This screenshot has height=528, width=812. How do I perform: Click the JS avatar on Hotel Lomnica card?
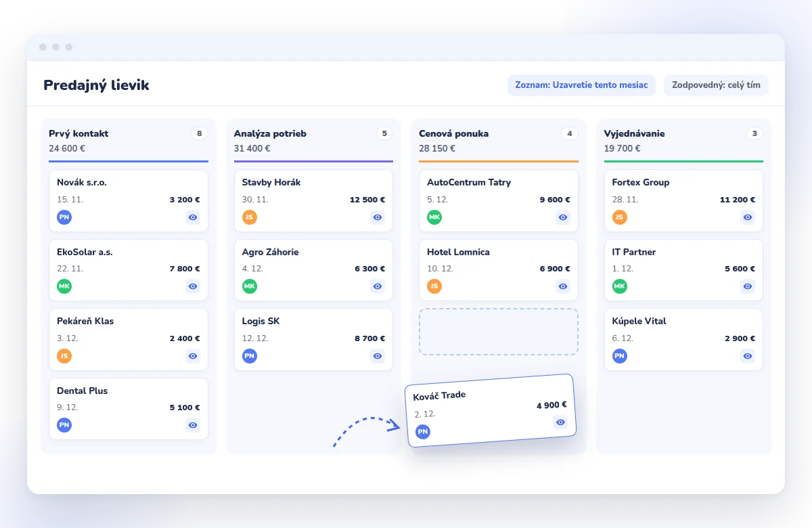click(434, 286)
